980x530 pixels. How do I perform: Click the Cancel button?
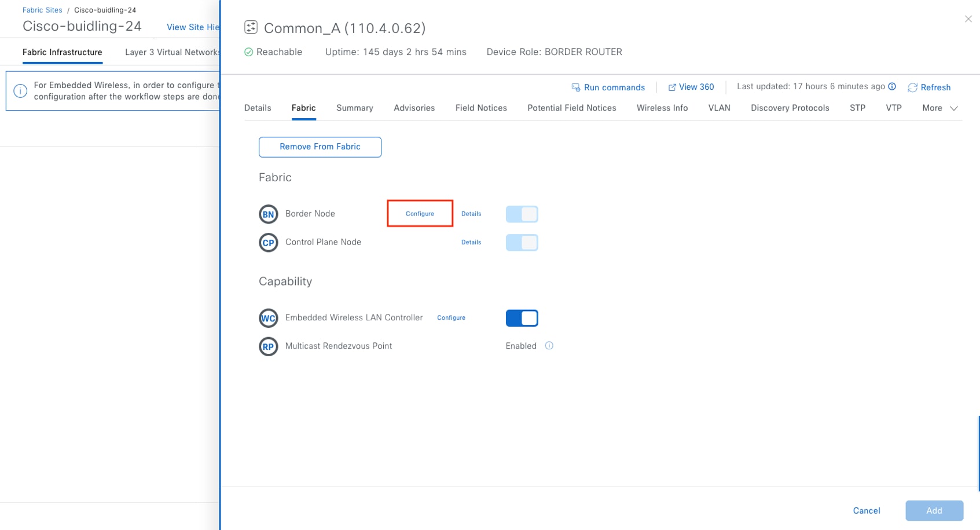click(x=866, y=510)
